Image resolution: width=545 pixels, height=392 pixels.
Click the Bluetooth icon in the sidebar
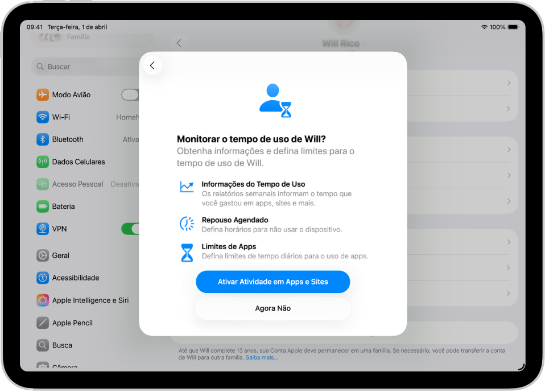click(x=43, y=139)
